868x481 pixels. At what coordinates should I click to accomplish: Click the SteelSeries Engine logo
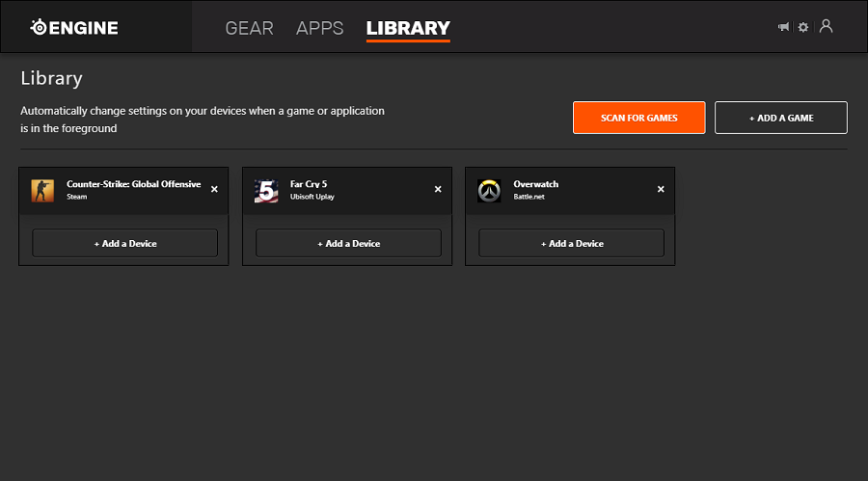[x=74, y=27]
